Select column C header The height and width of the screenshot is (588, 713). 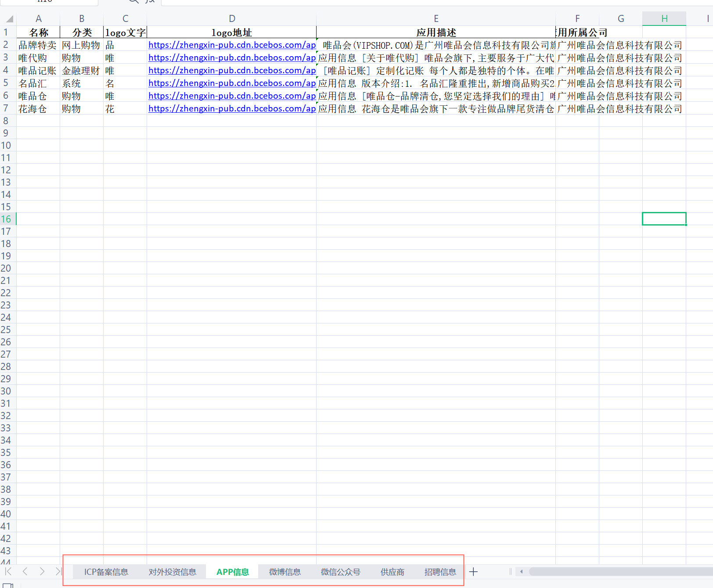point(125,18)
